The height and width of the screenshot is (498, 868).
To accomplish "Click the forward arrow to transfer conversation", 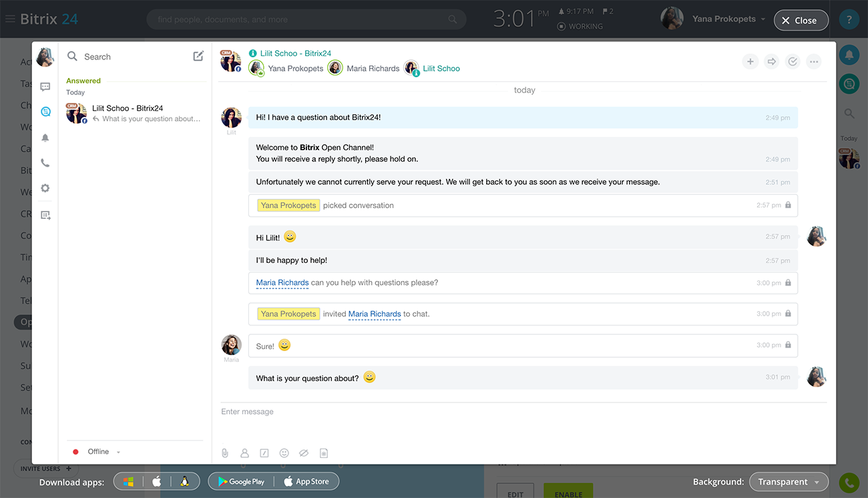I will pyautogui.click(x=771, y=62).
